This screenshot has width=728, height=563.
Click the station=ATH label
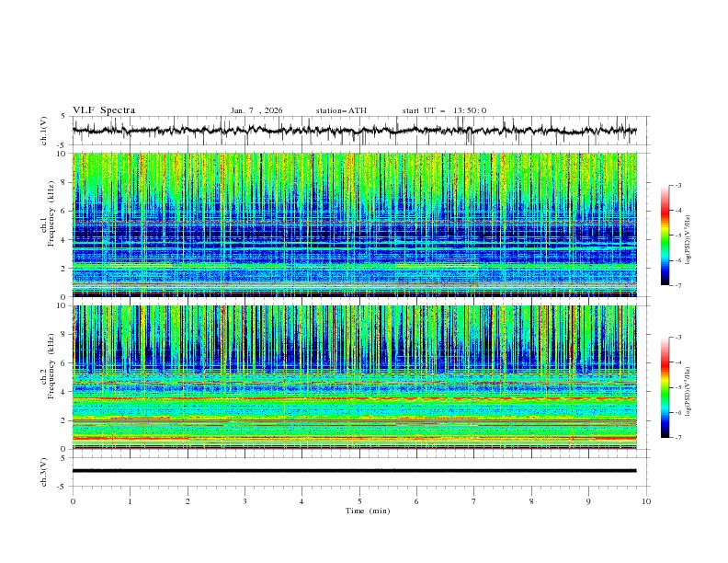pos(341,110)
